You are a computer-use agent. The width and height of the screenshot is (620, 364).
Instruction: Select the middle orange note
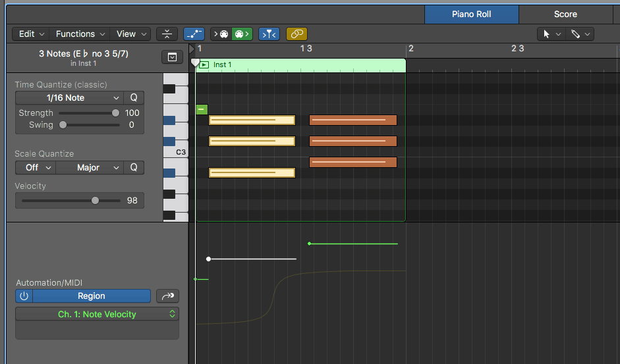click(x=353, y=141)
